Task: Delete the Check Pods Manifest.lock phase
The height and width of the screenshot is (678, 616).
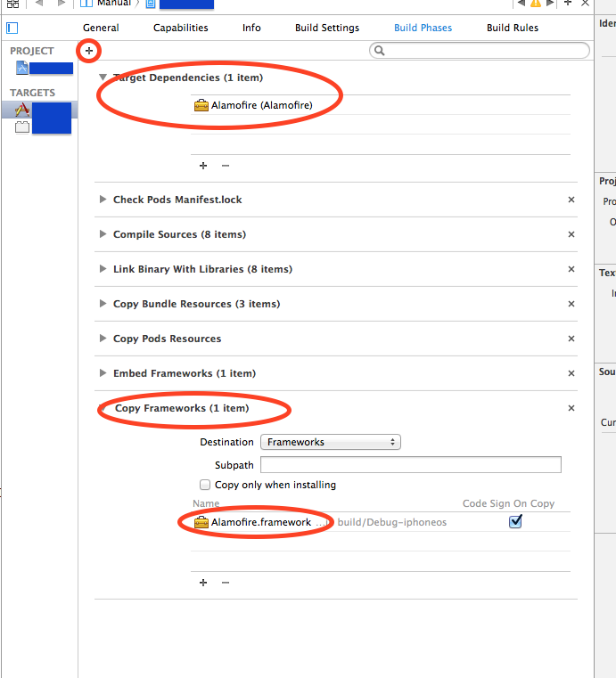Action: pyautogui.click(x=571, y=200)
